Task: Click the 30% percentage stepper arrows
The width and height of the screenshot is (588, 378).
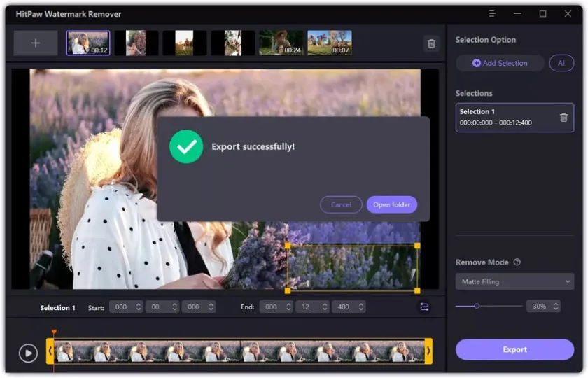Action: (556, 307)
